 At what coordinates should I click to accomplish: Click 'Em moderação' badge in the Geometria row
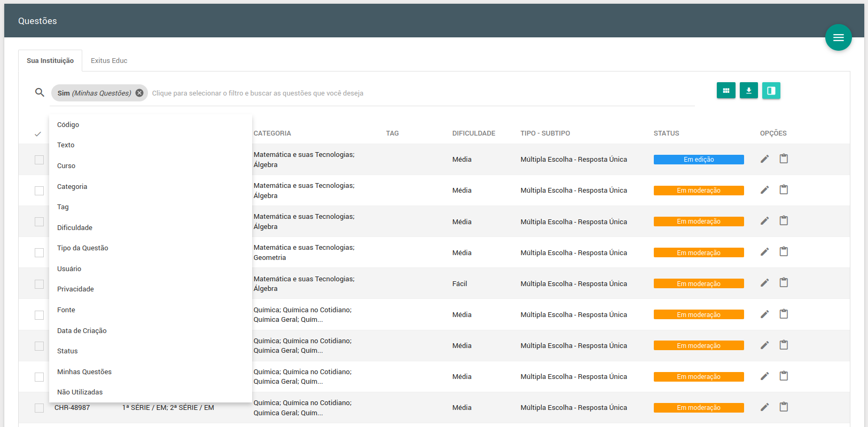pyautogui.click(x=699, y=252)
